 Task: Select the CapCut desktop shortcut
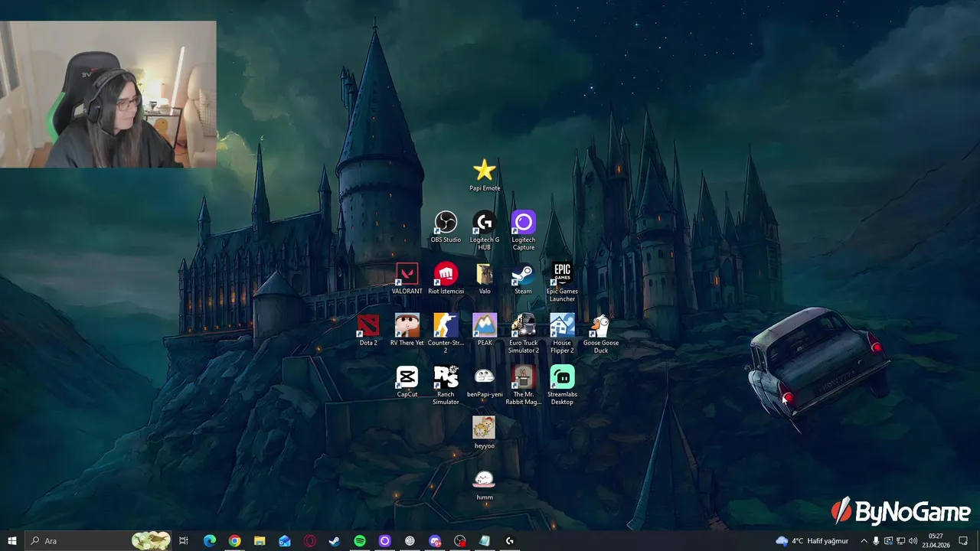pyautogui.click(x=407, y=381)
